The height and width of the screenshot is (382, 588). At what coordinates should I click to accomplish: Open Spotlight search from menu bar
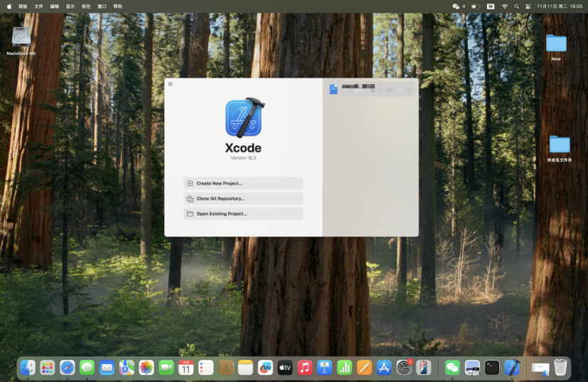point(516,6)
